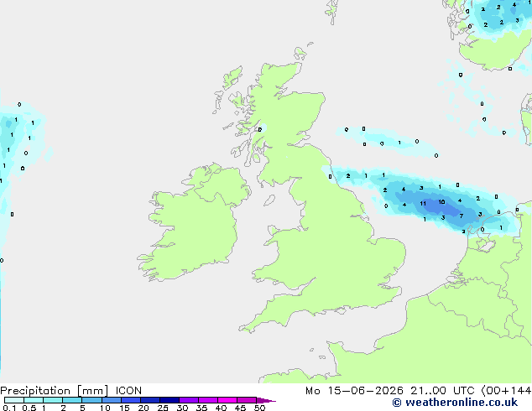Pick the 15–20 mm legend color swatch
The height and width of the screenshot is (411, 532).
(131, 400)
